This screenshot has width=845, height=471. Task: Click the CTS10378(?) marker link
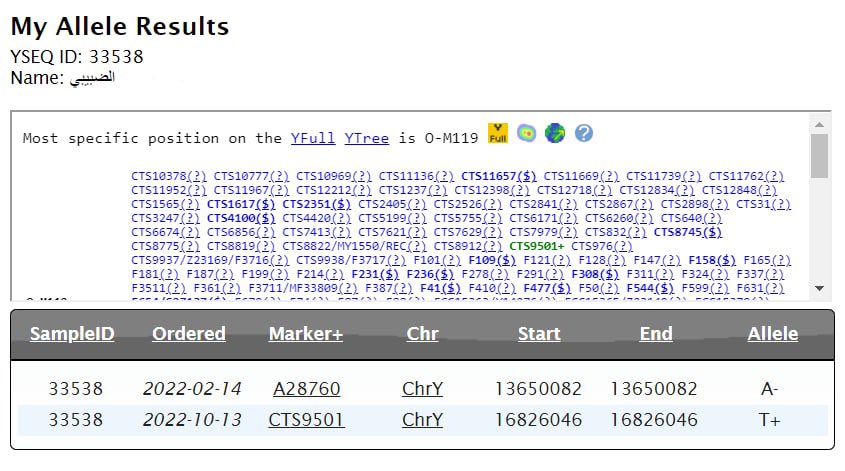click(x=169, y=176)
